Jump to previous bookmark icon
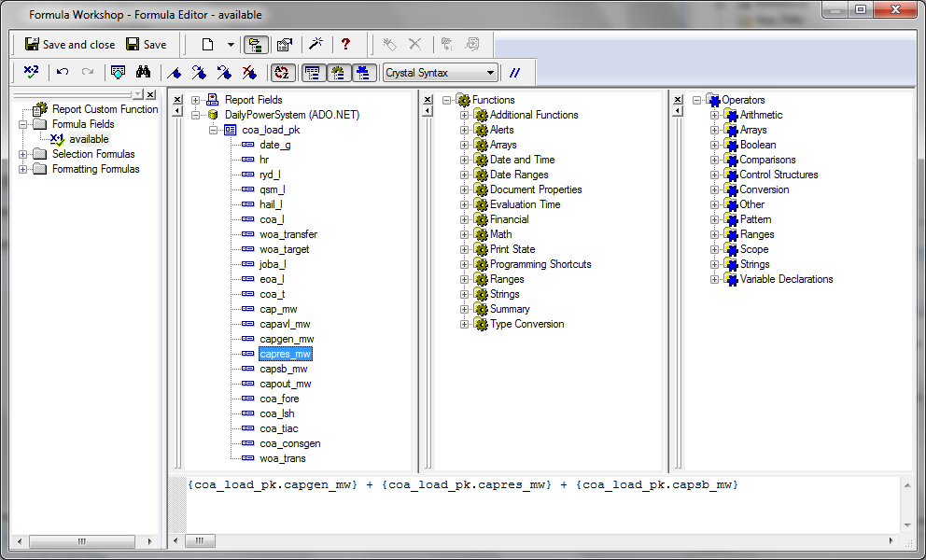This screenshot has width=926, height=560. coord(224,73)
